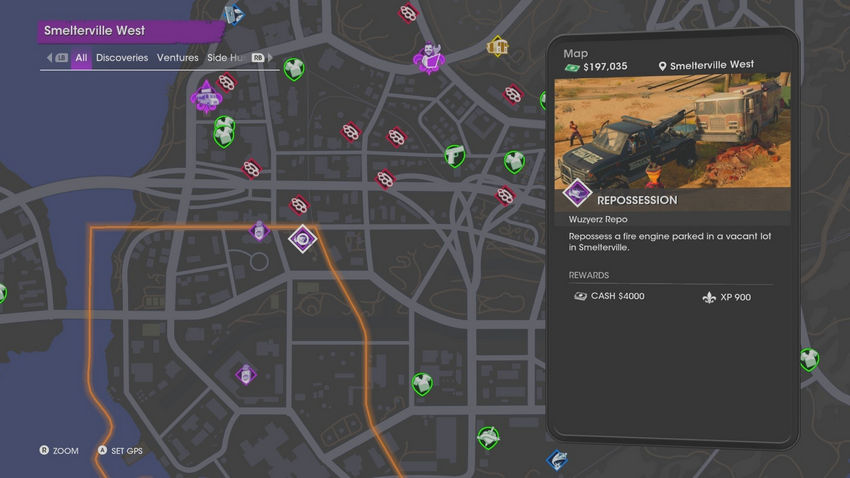
Task: Select the green pistol weapon shop marker
Action: click(x=455, y=156)
